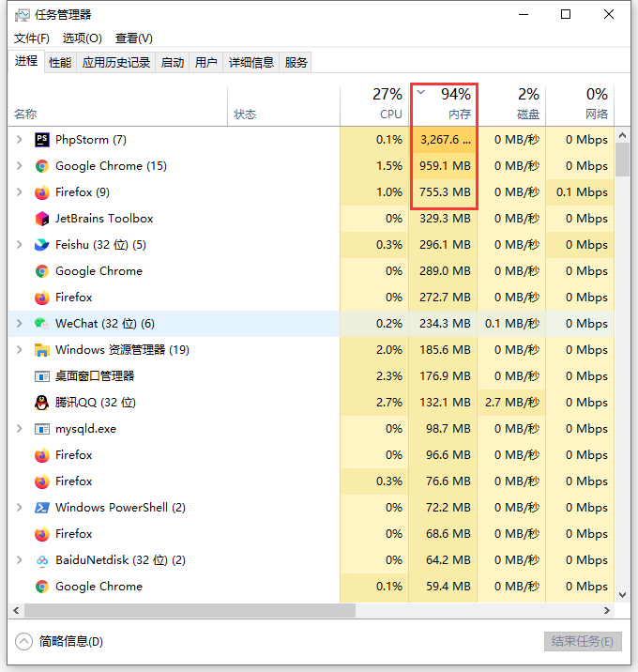Select the JetBrains Toolbox icon
This screenshot has width=638, height=672.
(x=42, y=219)
